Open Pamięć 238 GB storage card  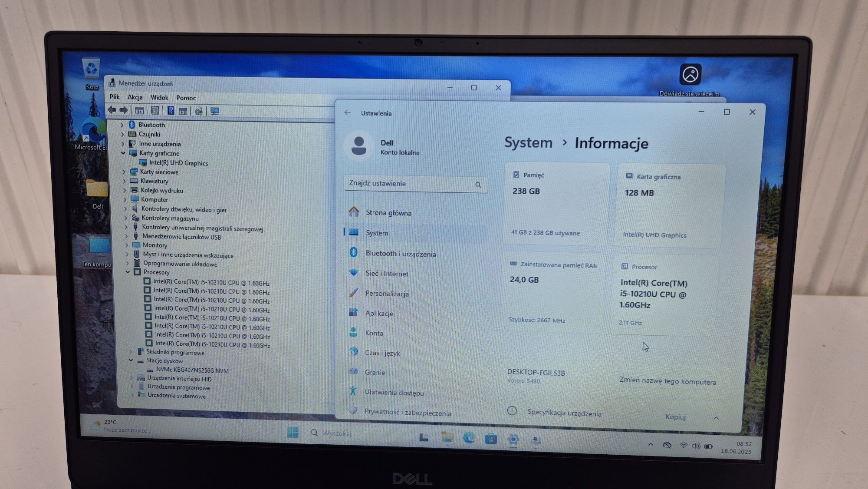[558, 205]
